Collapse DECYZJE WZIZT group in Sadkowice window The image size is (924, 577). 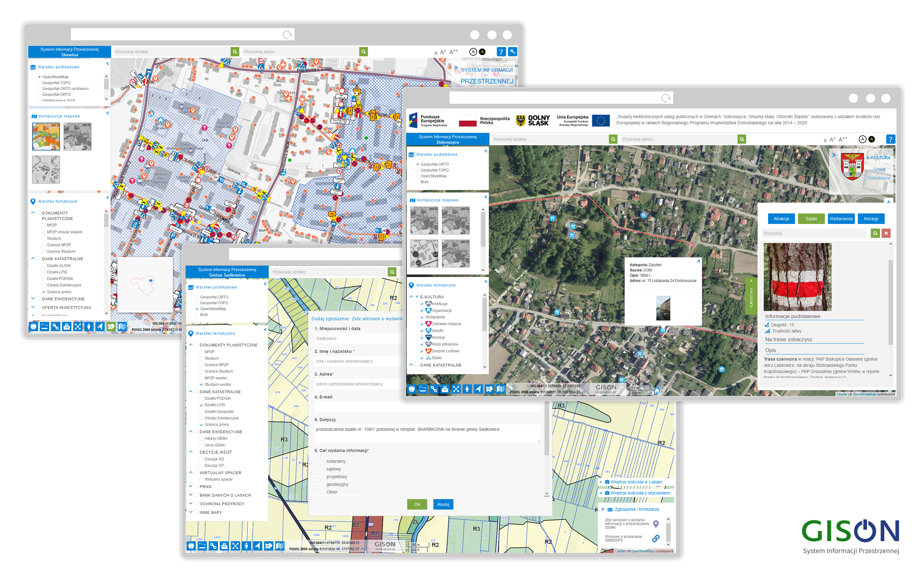[191, 452]
